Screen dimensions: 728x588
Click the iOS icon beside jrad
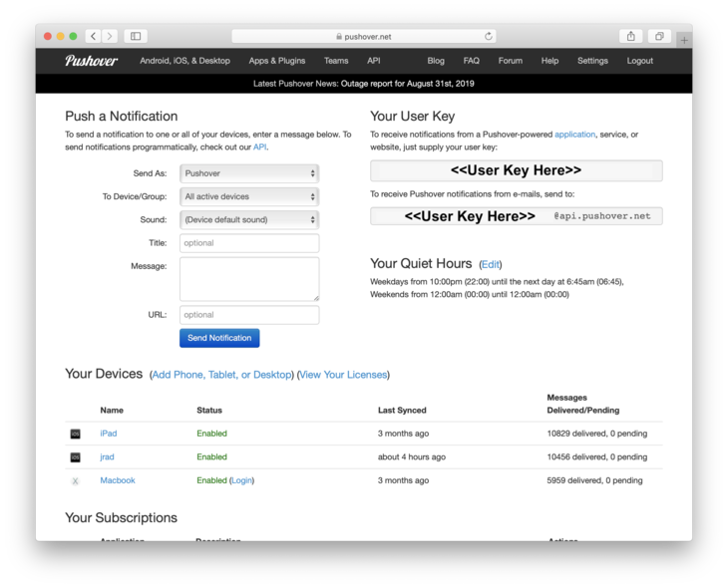coord(75,457)
